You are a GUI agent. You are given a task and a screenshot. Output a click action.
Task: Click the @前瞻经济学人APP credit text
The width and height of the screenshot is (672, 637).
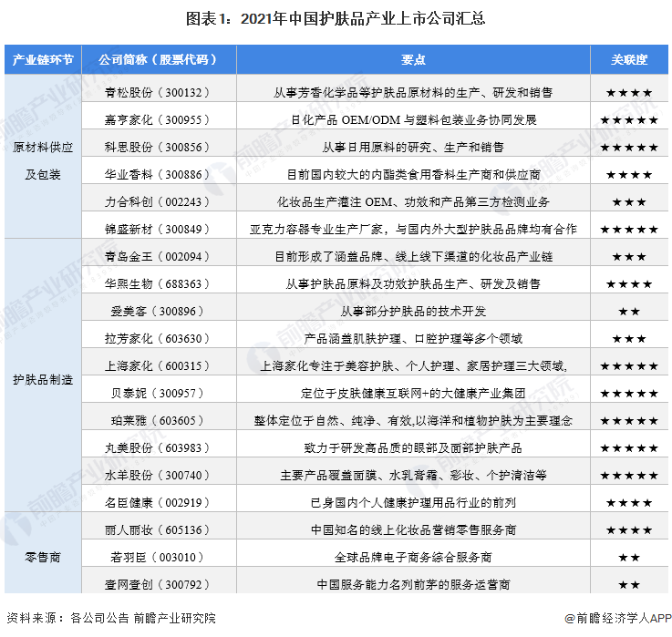coord(618,618)
